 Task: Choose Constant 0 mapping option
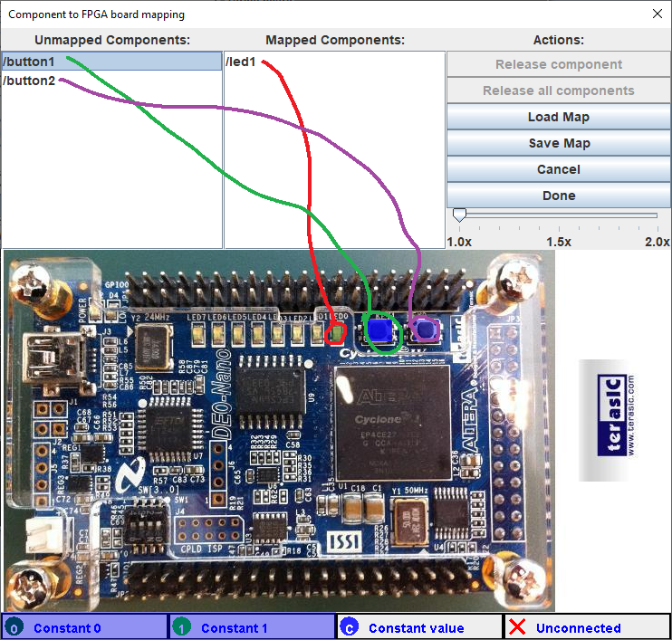84,627
